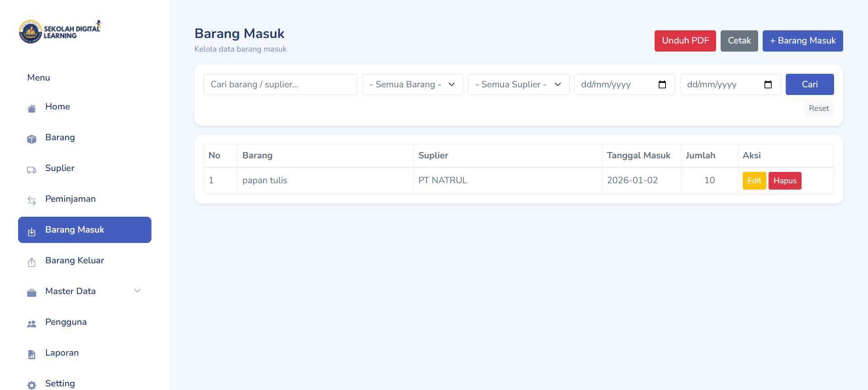Open calendar picker on second date field
The image size is (868, 390).
click(x=768, y=85)
